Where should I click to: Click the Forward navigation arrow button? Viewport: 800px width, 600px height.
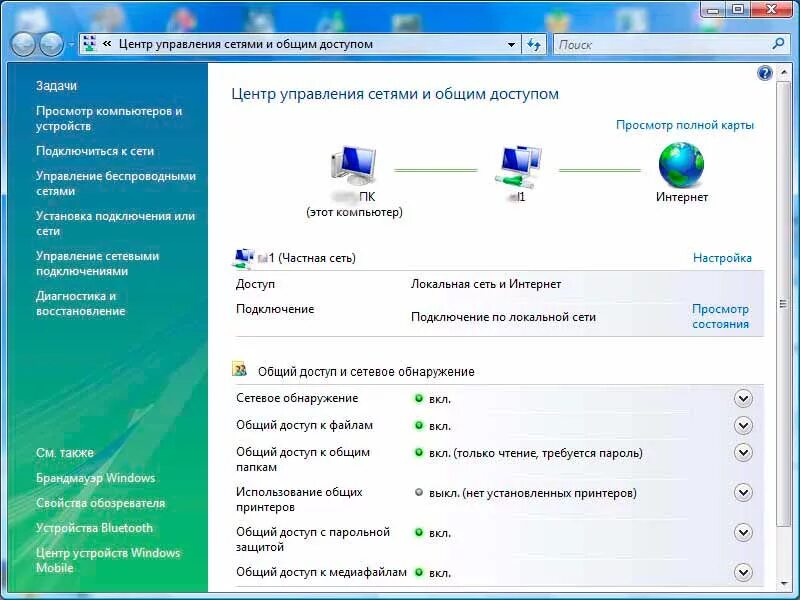click(51, 44)
